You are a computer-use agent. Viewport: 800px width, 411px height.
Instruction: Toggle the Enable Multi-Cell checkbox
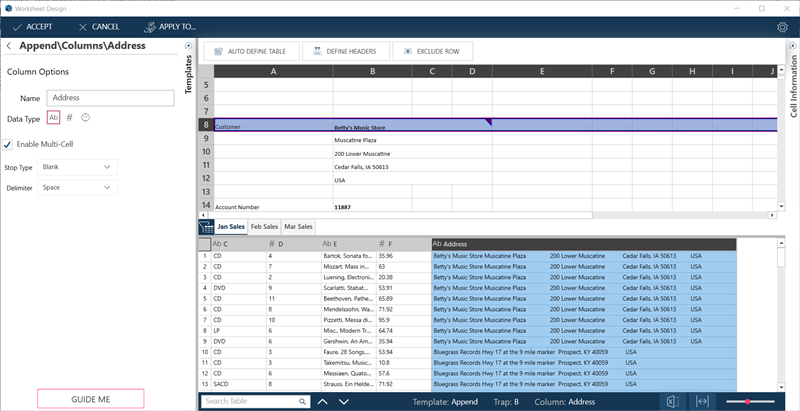[x=8, y=145]
